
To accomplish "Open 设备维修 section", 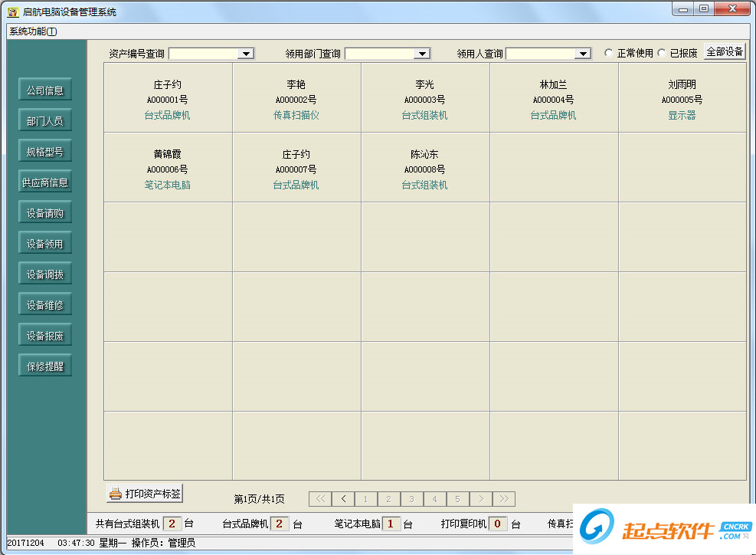I will (45, 304).
